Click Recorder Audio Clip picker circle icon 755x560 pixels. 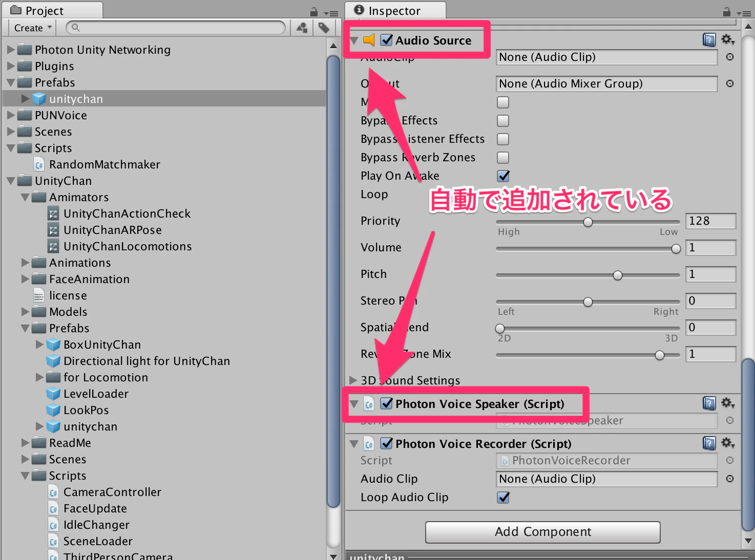(x=730, y=479)
